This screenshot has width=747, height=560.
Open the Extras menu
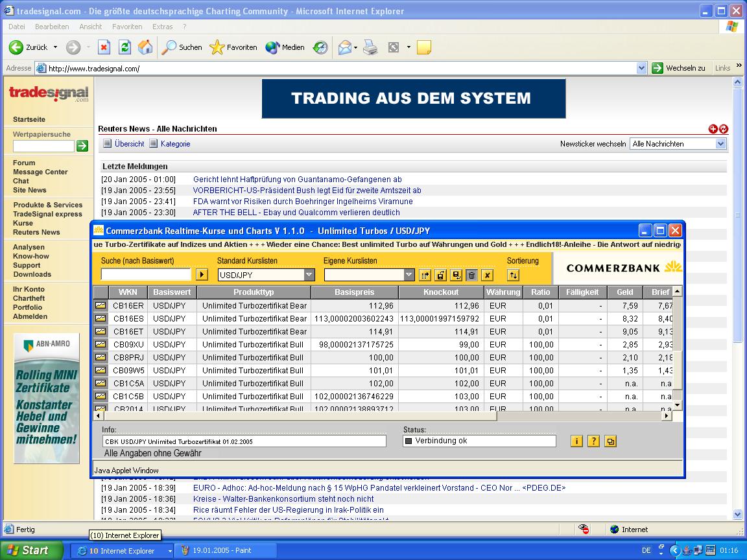(x=162, y=27)
